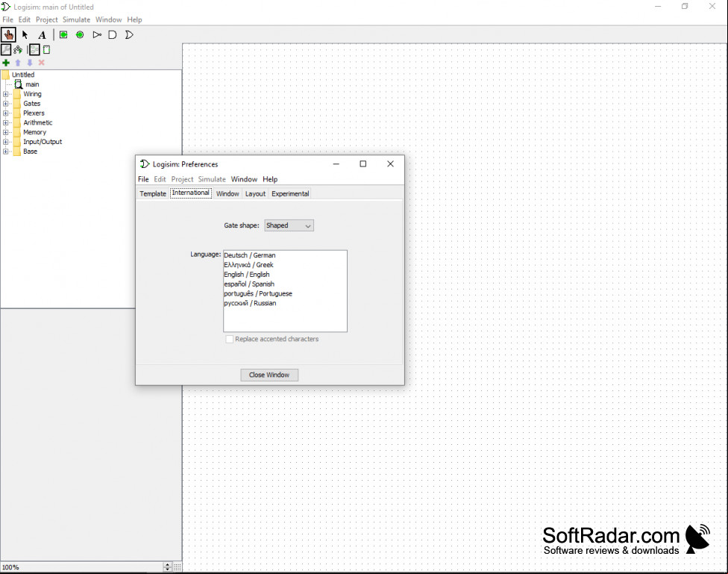Click the Untitled project folder icon
The width and height of the screenshot is (728, 574).
coord(5,75)
